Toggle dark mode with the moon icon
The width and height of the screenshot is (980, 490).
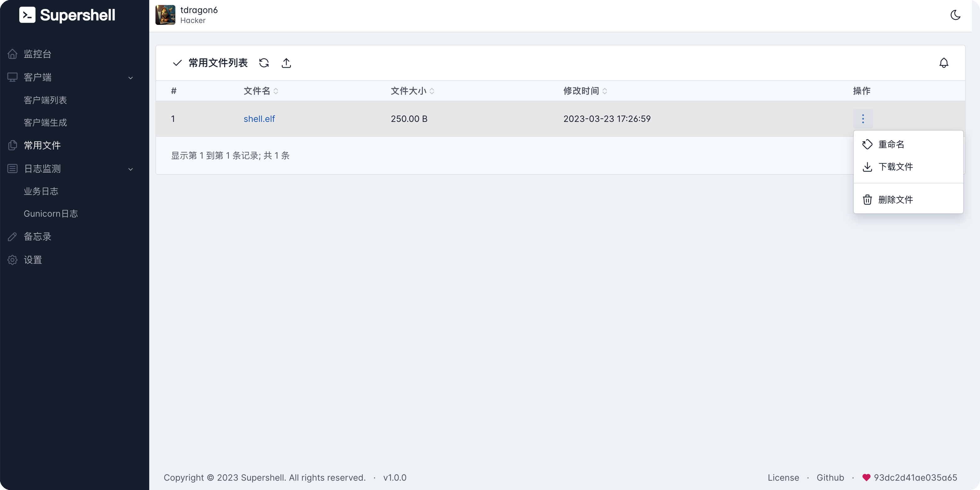point(956,15)
